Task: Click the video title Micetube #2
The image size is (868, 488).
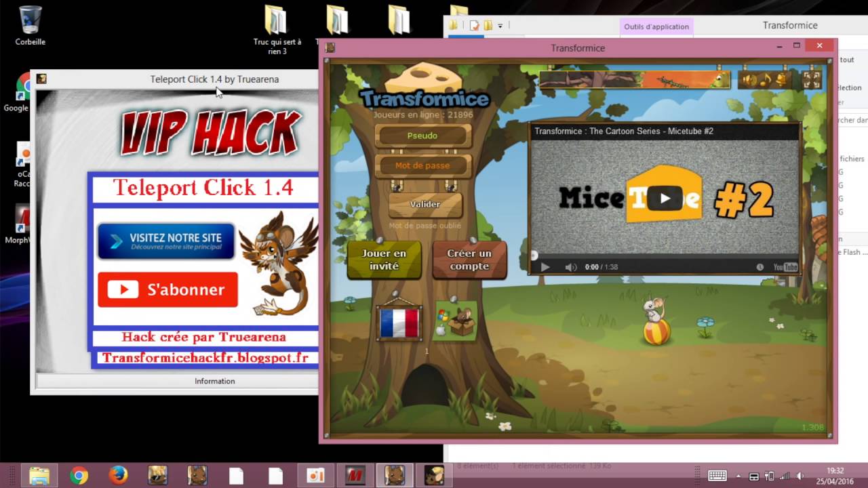Action: pos(624,131)
